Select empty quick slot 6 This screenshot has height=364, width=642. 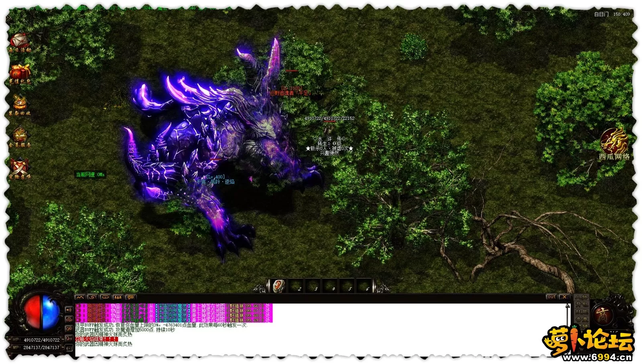[364, 286]
